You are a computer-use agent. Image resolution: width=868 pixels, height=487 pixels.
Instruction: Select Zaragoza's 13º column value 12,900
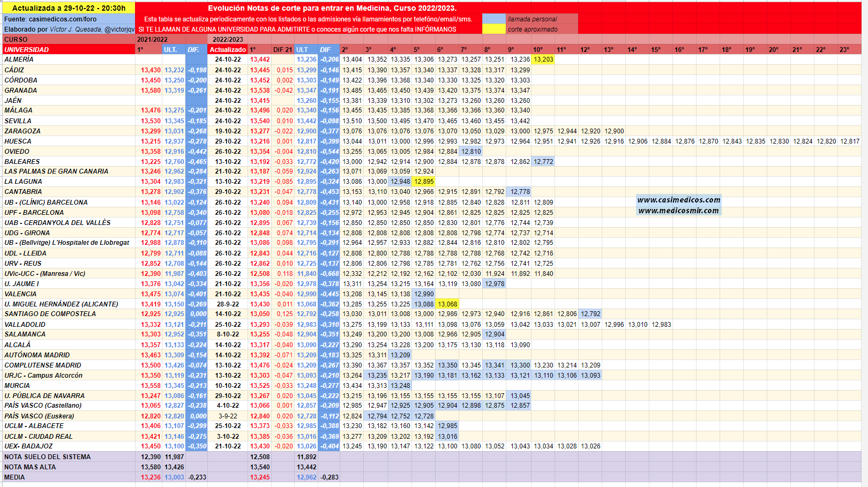coord(614,131)
